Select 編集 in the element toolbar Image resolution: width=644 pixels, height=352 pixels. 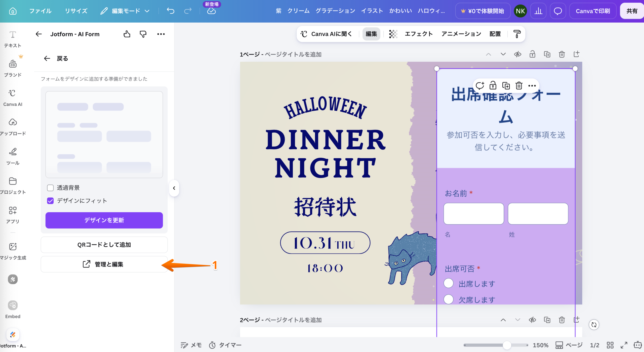coord(371,34)
